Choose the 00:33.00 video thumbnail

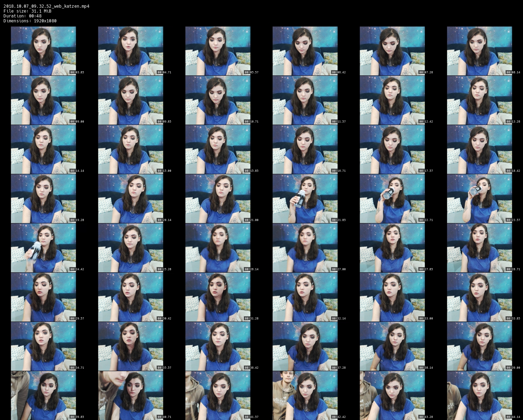[x=392, y=297]
